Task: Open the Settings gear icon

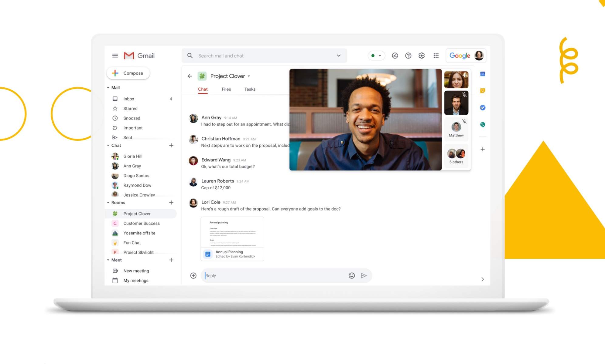Action: [422, 56]
